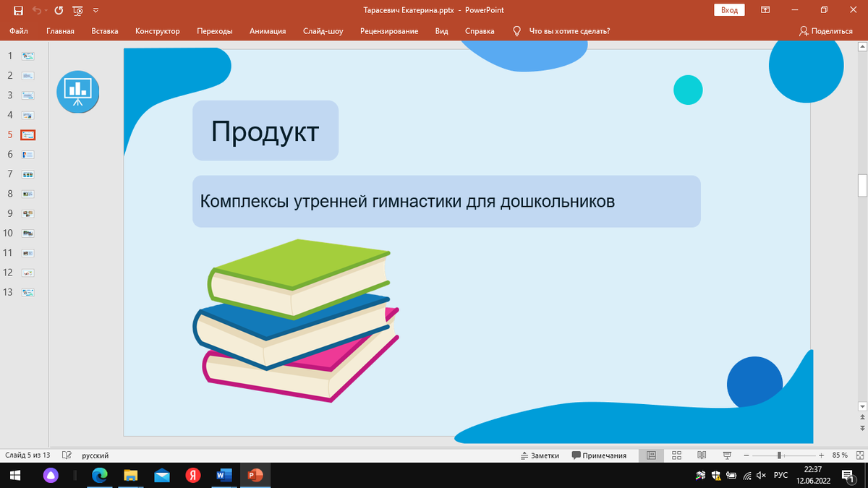Open the Вид ribbon tab

[442, 31]
